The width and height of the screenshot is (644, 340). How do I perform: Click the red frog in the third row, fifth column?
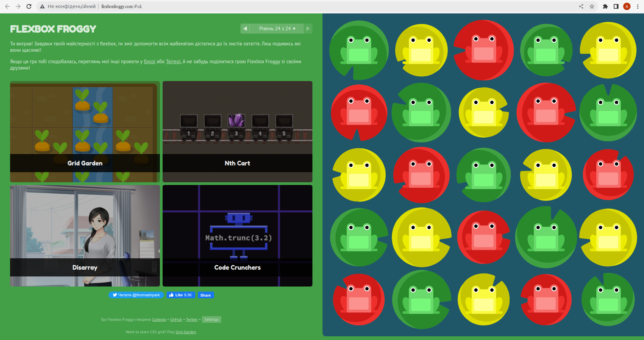tap(608, 174)
